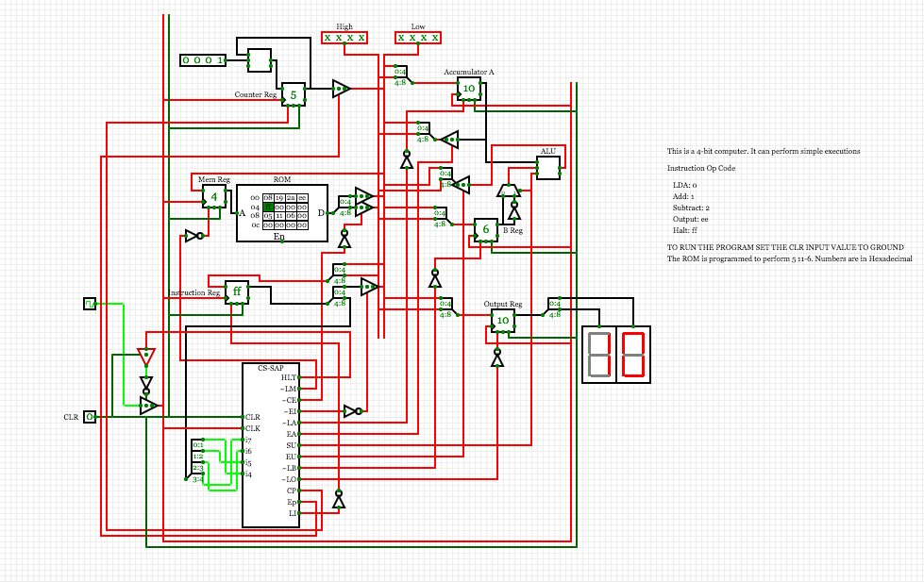Screen dimensions: 924x582
Task: Click the ~LO pin label on CS-SAP
Action: pos(290,479)
